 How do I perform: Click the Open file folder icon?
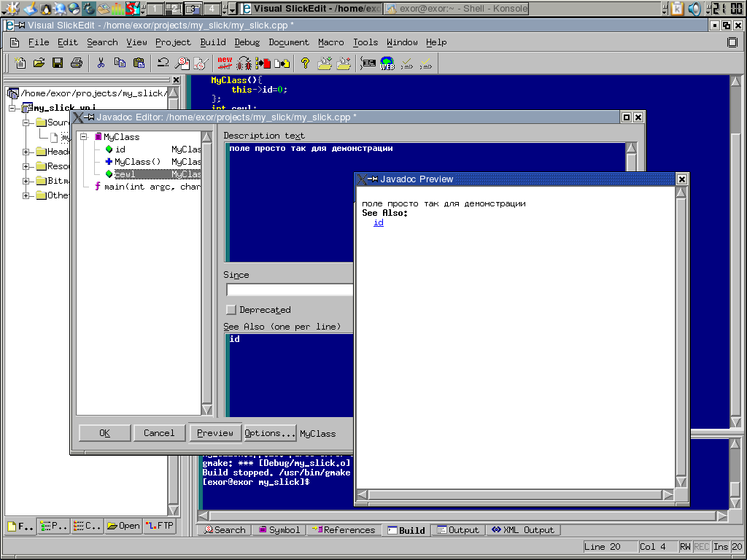coord(39,63)
